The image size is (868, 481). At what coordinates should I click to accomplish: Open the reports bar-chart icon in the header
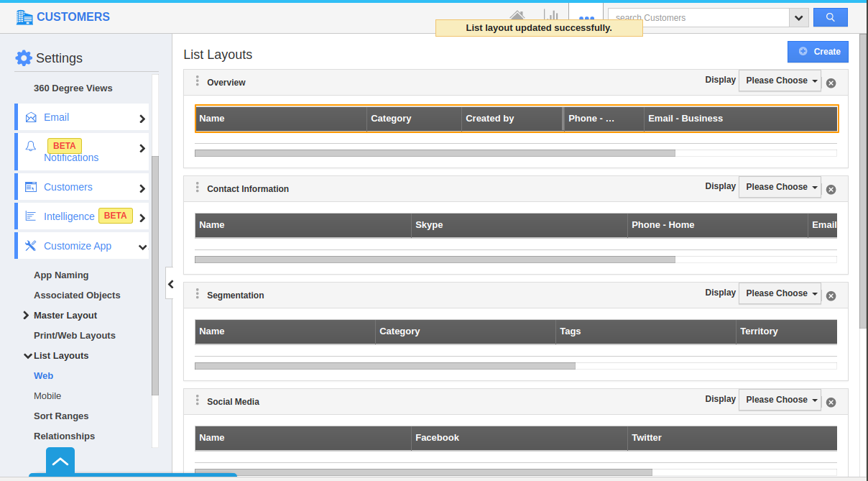551,14
